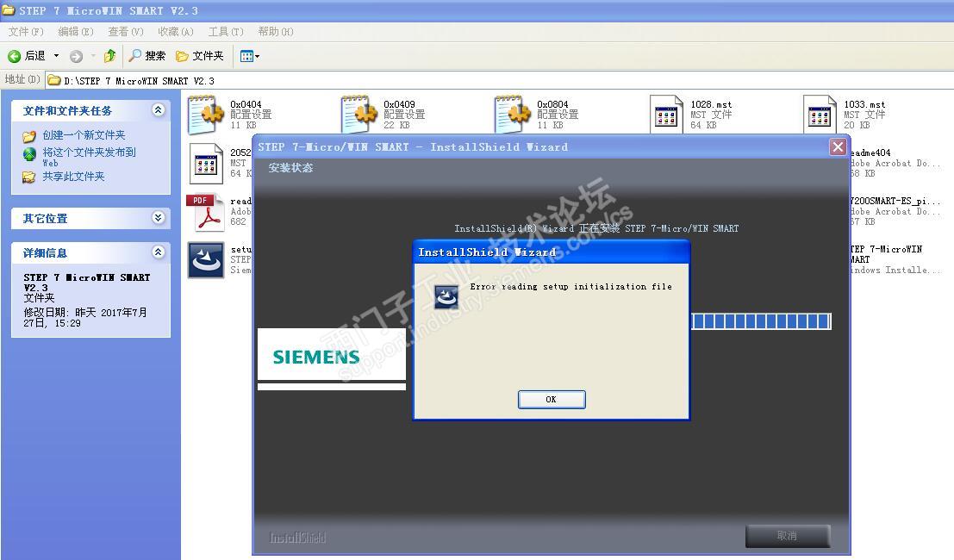Image resolution: width=954 pixels, height=560 pixels.
Task: Collapse the 文件和文件夹任务 panel
Action: click(159, 110)
